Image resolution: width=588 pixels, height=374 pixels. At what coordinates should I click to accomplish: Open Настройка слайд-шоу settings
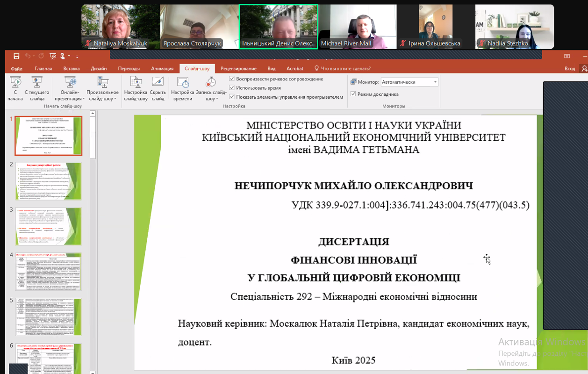(136, 89)
